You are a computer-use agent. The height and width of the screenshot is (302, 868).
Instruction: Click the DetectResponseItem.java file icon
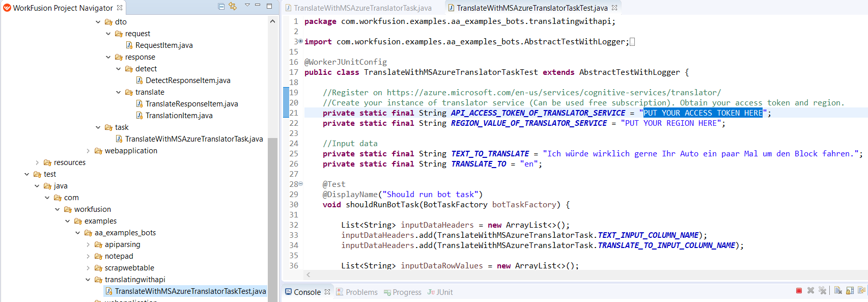[139, 80]
